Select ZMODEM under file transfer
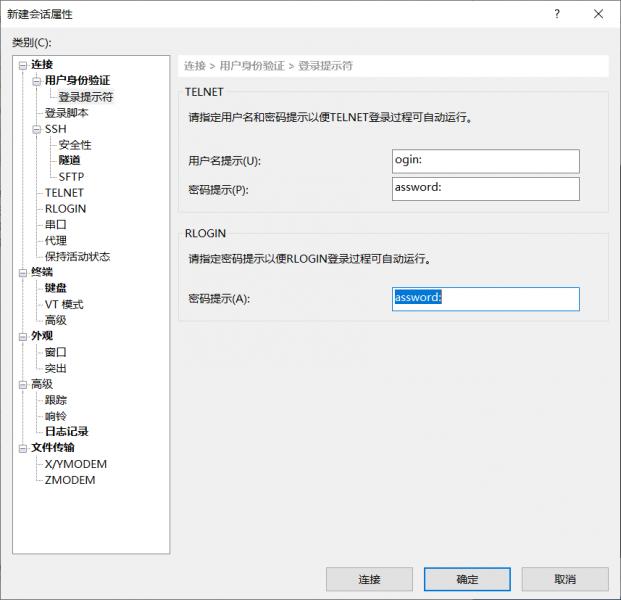Image resolution: width=621 pixels, height=600 pixels. click(x=70, y=480)
